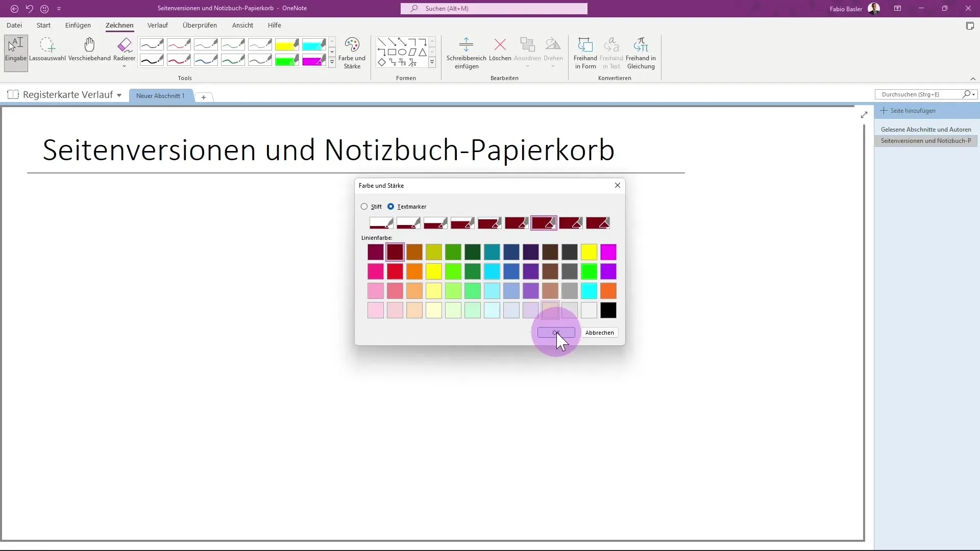980x551 pixels.
Task: Choose the thinnest highlighter thickness
Action: coord(381,223)
